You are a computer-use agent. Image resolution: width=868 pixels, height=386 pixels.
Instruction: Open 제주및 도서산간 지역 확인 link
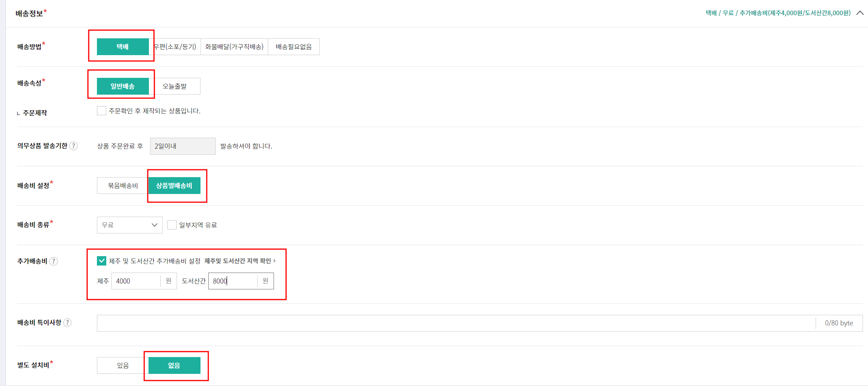click(x=240, y=260)
